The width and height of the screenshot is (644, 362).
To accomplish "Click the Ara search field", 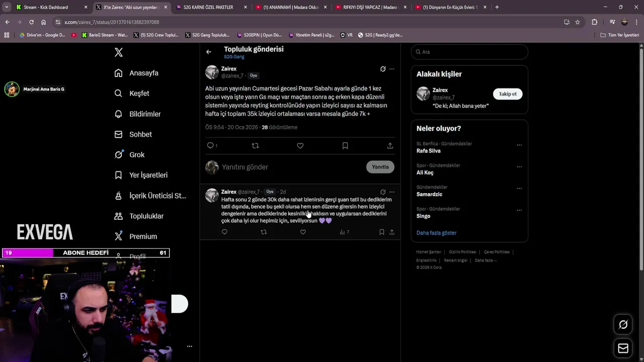I will pos(469,52).
